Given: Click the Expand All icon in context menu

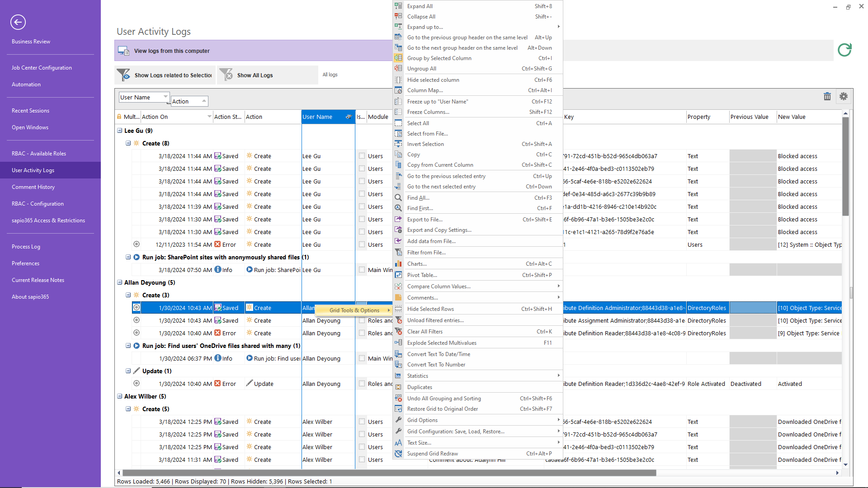Looking at the screenshot, I should [398, 6].
